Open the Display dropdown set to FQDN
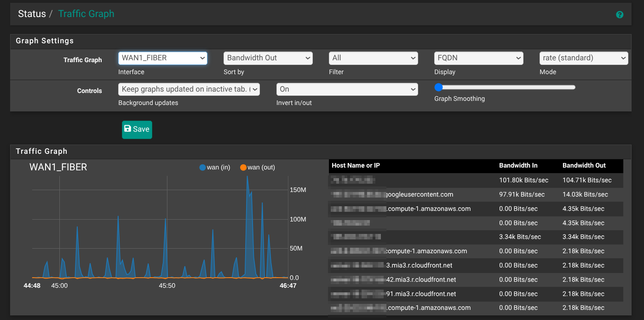The image size is (644, 320). (x=479, y=58)
